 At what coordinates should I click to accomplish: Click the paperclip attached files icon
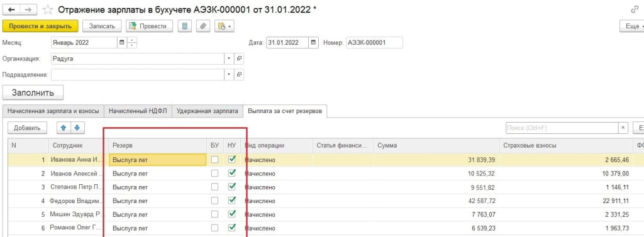[203, 26]
